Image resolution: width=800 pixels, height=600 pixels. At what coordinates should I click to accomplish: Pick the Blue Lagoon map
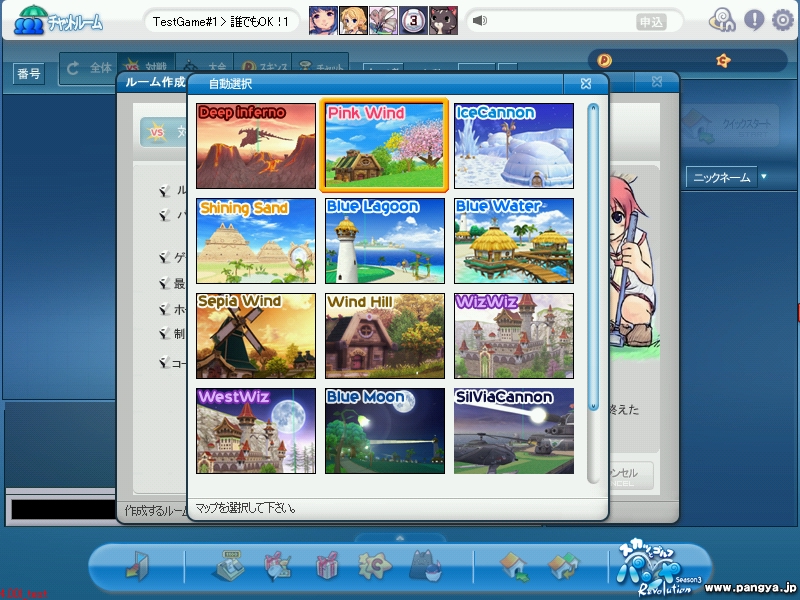(x=384, y=240)
